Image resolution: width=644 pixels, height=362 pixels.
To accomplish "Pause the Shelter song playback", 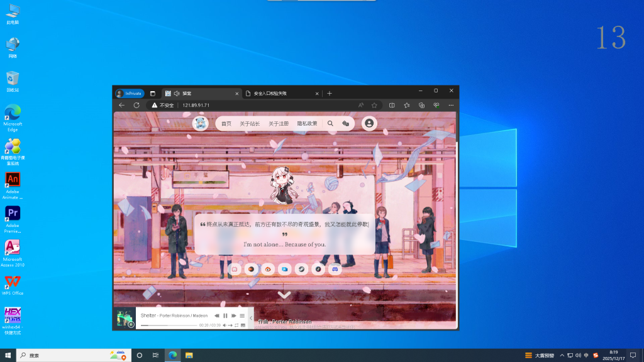I will click(x=225, y=315).
